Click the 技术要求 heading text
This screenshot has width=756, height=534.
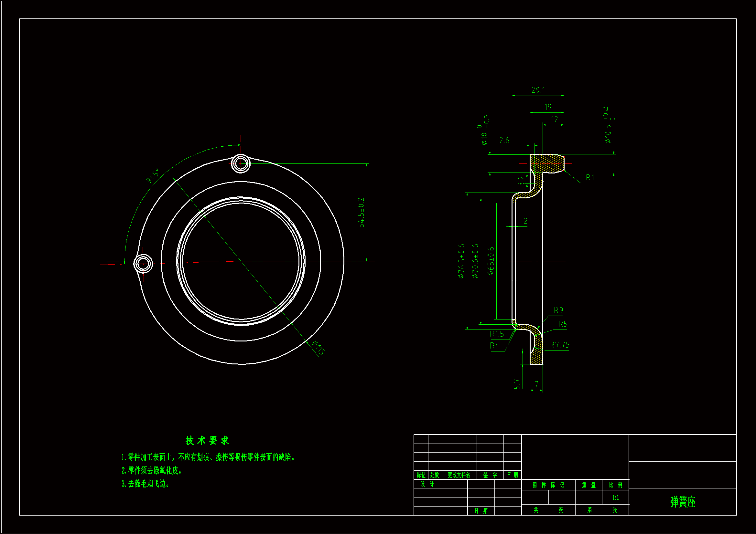(x=207, y=441)
